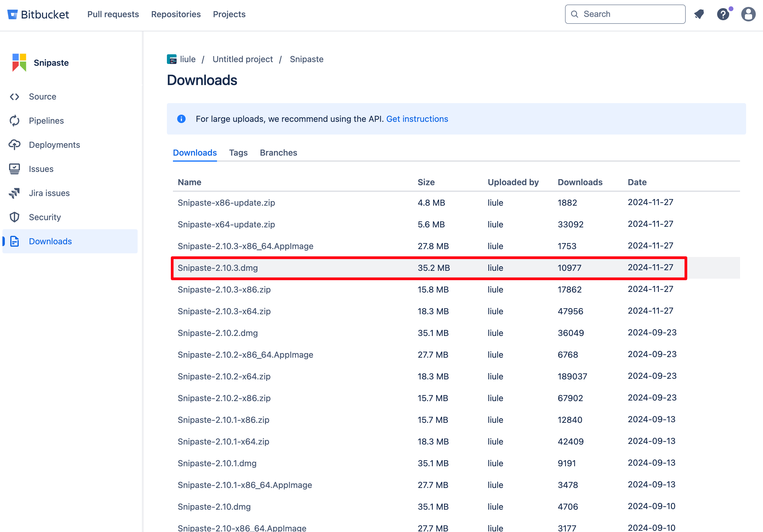The image size is (763, 532).
Task: Click the Downloads document icon in sidebar
Action: (x=14, y=242)
